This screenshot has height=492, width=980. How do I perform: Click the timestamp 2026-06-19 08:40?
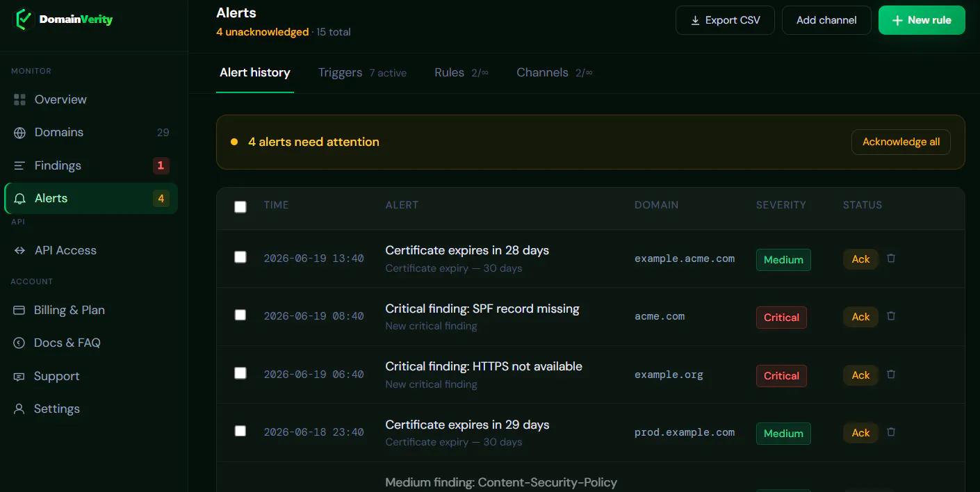click(313, 316)
